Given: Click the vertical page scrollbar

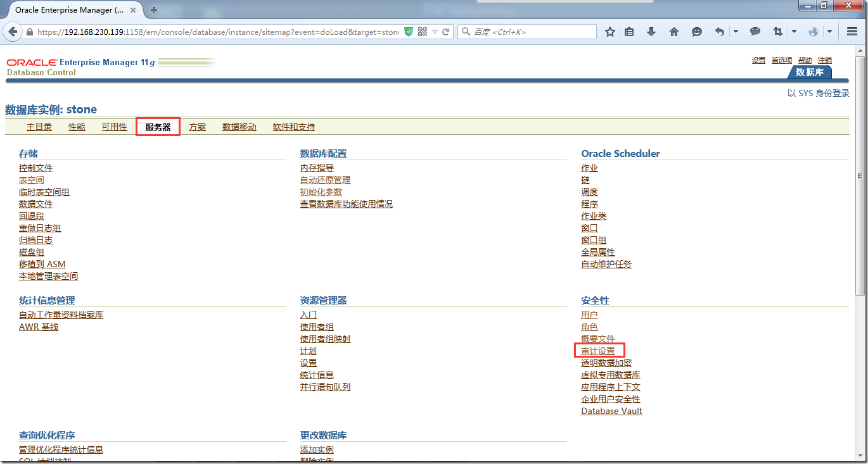Looking at the screenshot, I should tap(860, 176).
